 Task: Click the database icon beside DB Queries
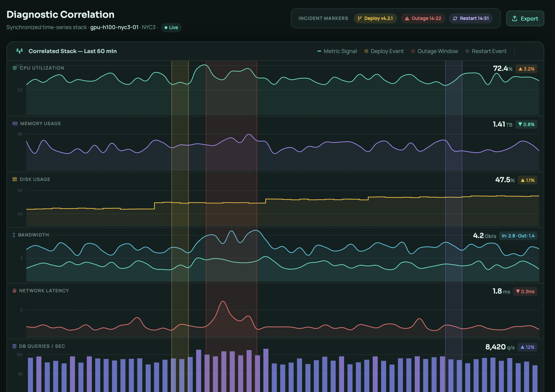click(14, 346)
